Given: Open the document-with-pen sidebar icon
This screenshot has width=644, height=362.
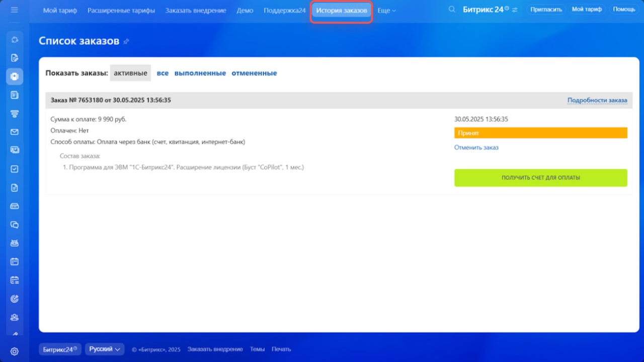Looking at the screenshot, I should (x=15, y=58).
